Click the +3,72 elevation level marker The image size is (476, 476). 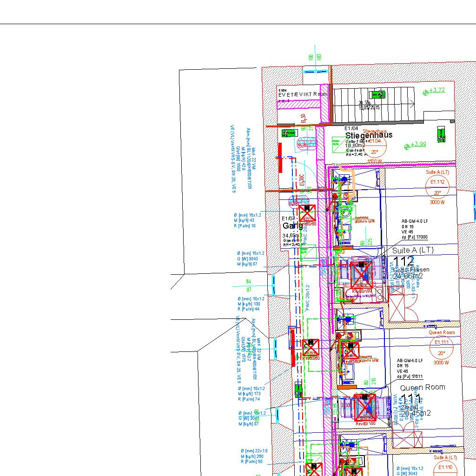[434, 91]
